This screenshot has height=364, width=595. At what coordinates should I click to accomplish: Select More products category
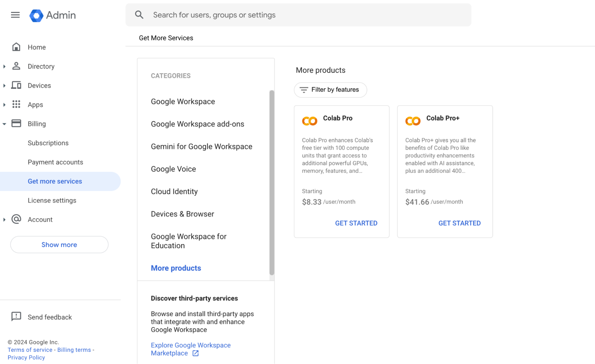176,268
